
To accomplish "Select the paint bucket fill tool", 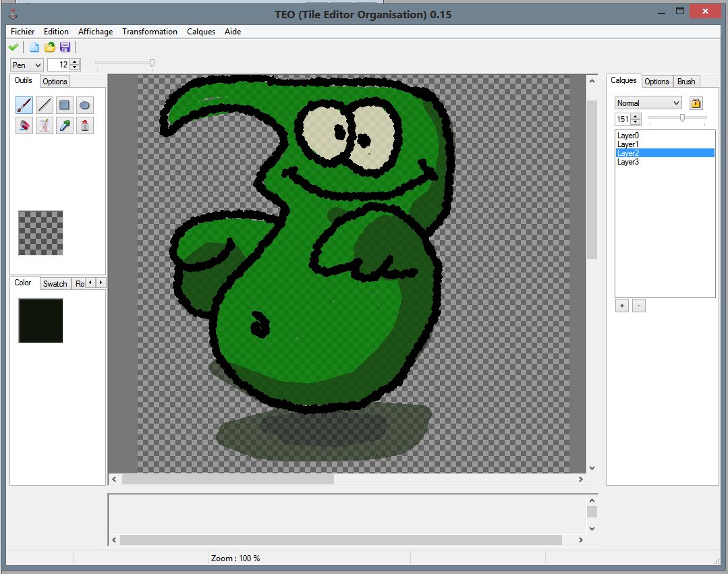I will (x=24, y=125).
